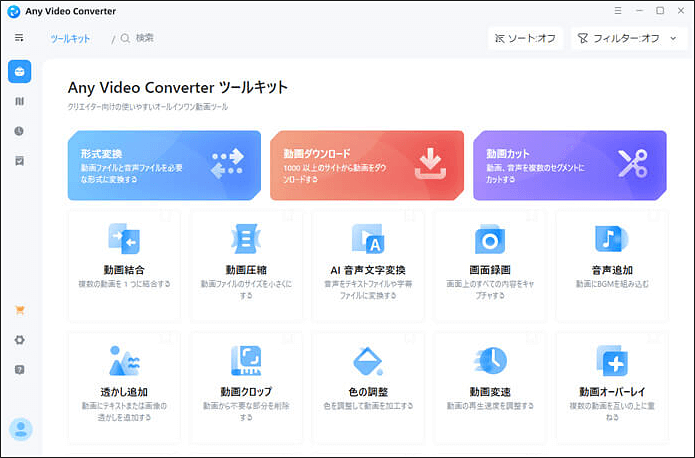Click the 検索 search field
This screenshot has height=458, width=695.
(144, 38)
